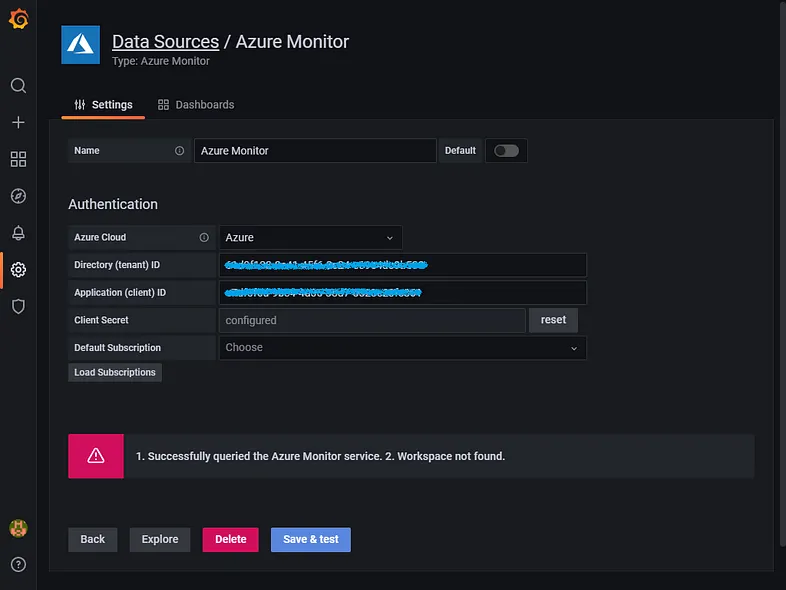This screenshot has width=786, height=590.
Task: Open the Grafana home logo
Action: pos(19,20)
